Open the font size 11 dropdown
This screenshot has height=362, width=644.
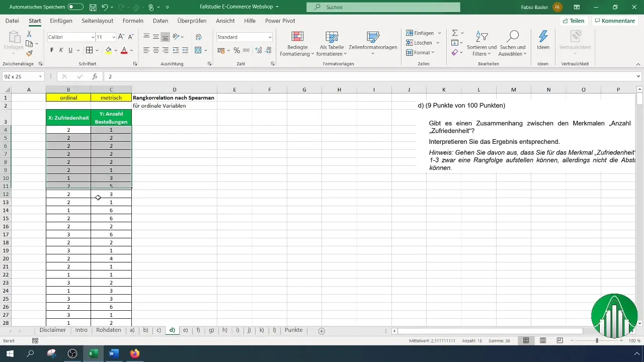(114, 37)
